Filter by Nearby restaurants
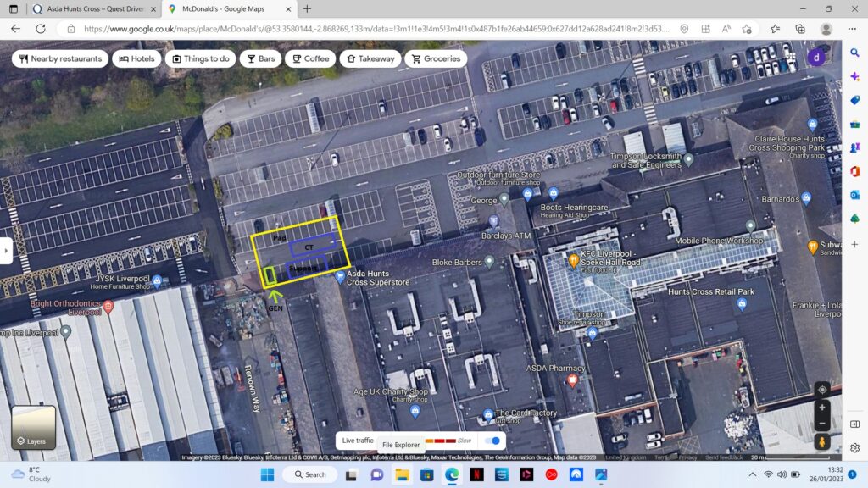This screenshot has width=868, height=488. (x=59, y=58)
